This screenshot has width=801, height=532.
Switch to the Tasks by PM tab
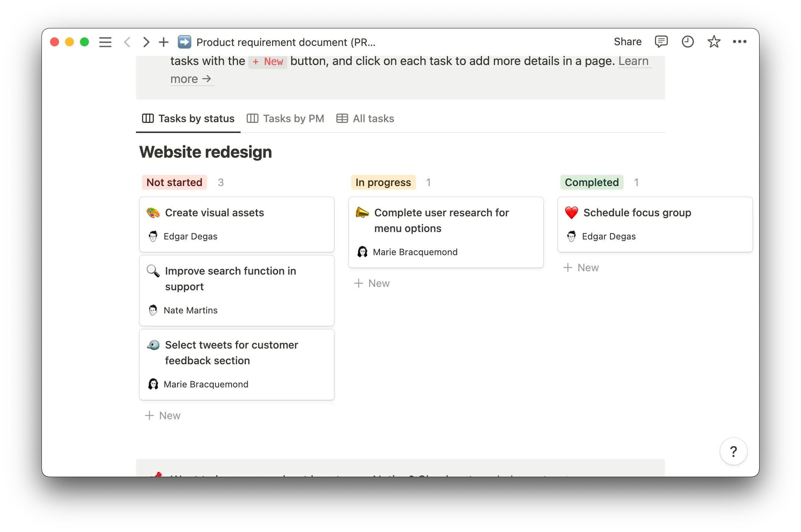pyautogui.click(x=293, y=118)
